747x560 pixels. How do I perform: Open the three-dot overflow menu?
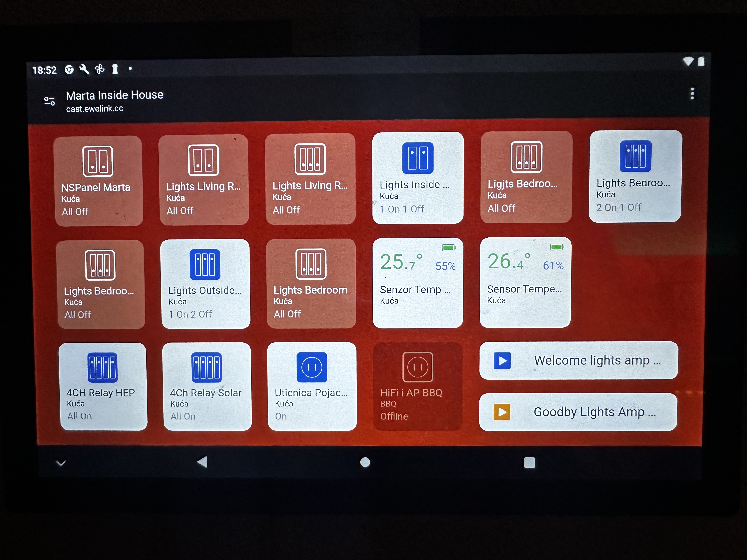(692, 94)
